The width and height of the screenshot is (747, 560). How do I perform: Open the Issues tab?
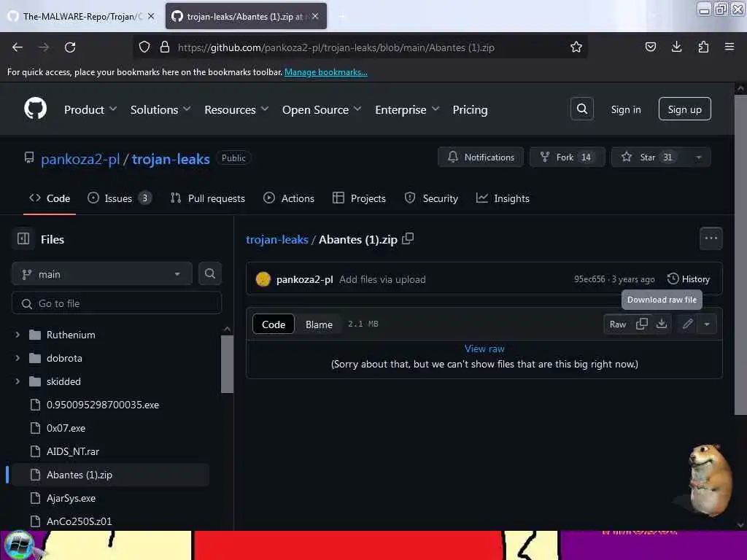pyautogui.click(x=120, y=198)
